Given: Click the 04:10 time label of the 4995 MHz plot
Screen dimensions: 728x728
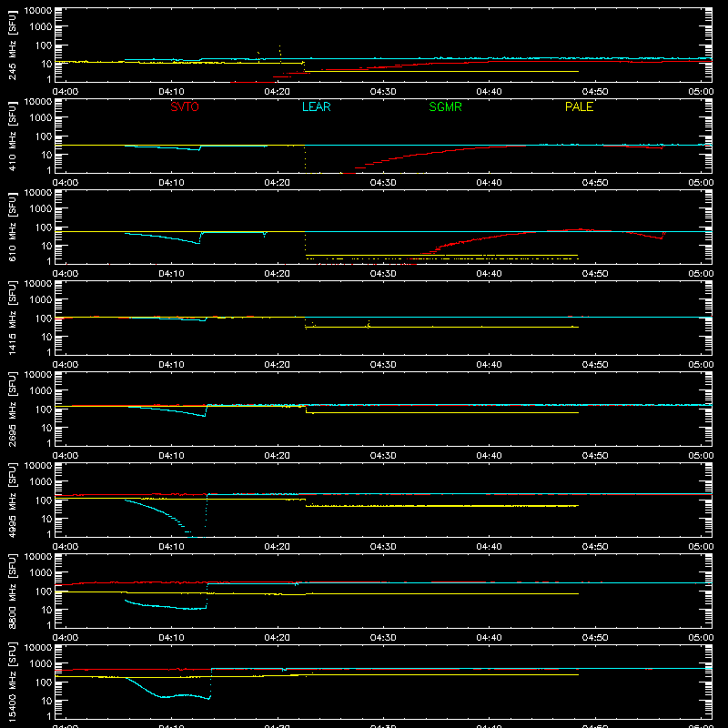Looking at the screenshot, I should coord(171,547).
